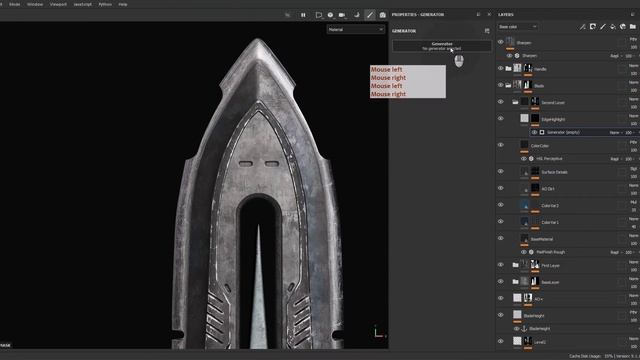Collapse the Blade folder
Image resolution: width=640 pixels, height=360 pixels.
[508, 85]
